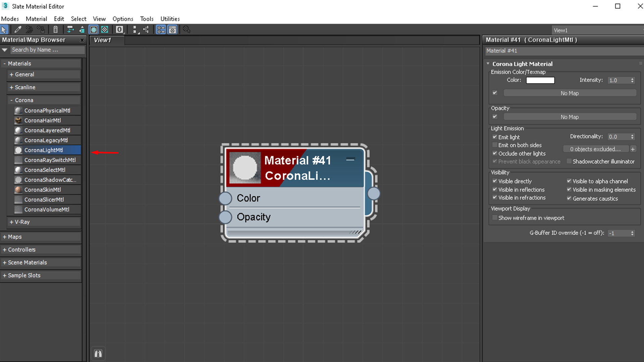644x362 pixels.
Task: Toggle Visible in refractions checkbox
Action: (495, 197)
